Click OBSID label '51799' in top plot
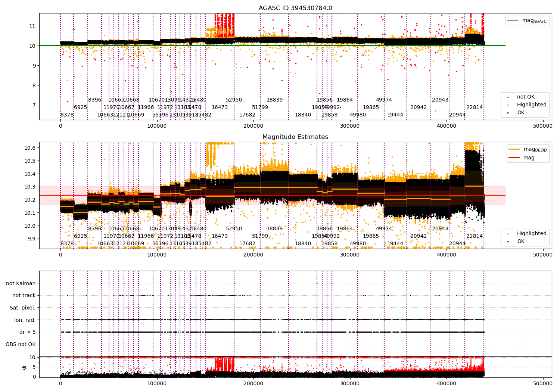Screen dimensions: 560x392 (x=260, y=108)
